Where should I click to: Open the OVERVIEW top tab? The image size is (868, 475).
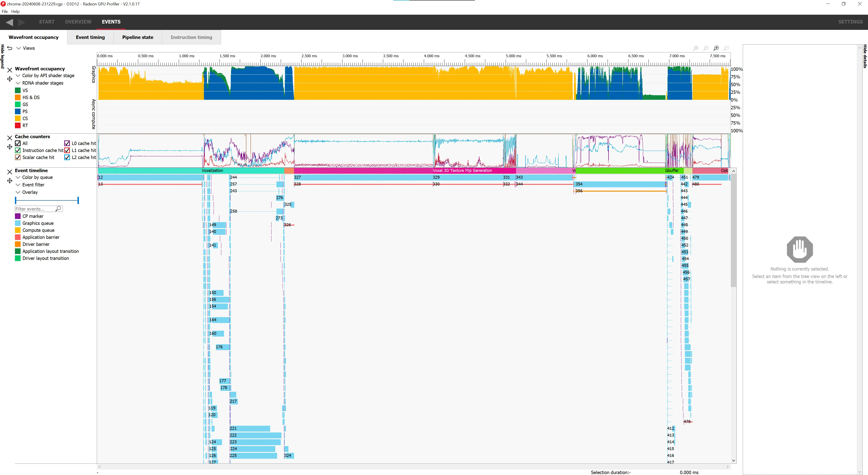coord(78,22)
